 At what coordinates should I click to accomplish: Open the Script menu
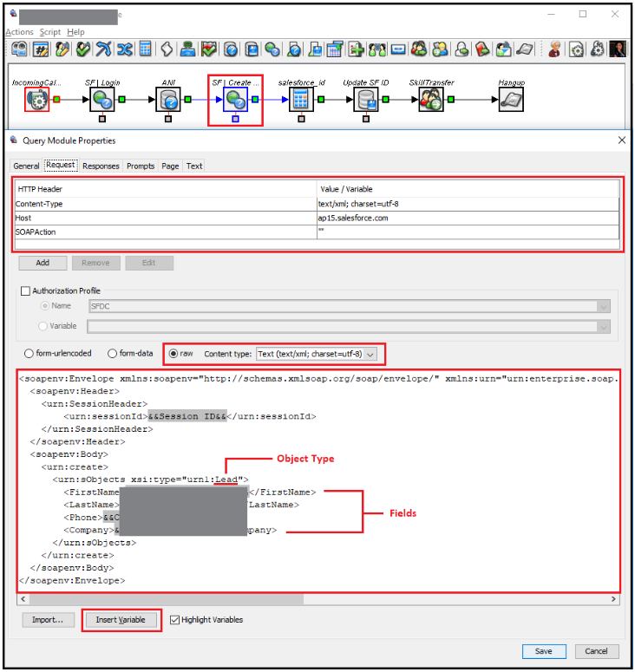(x=50, y=32)
